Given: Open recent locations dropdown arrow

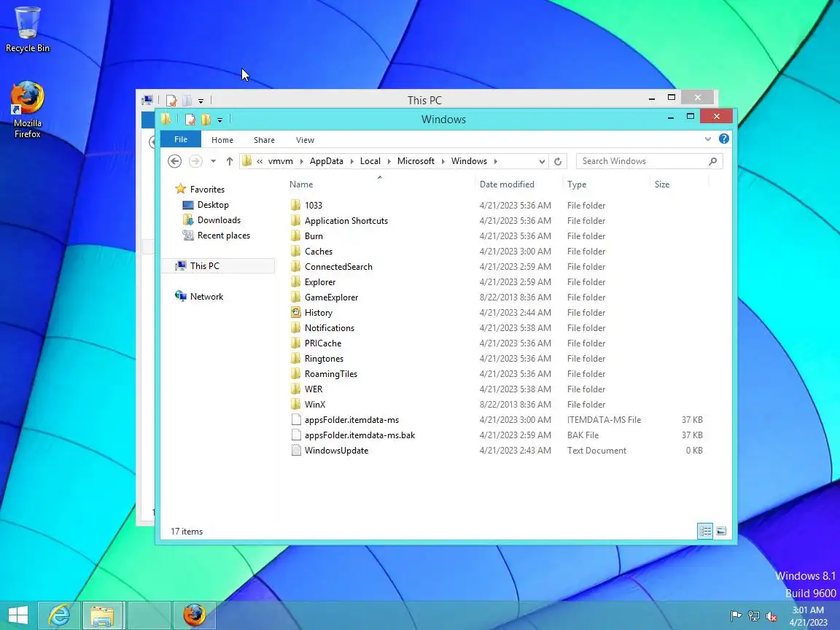Looking at the screenshot, I should (213, 161).
